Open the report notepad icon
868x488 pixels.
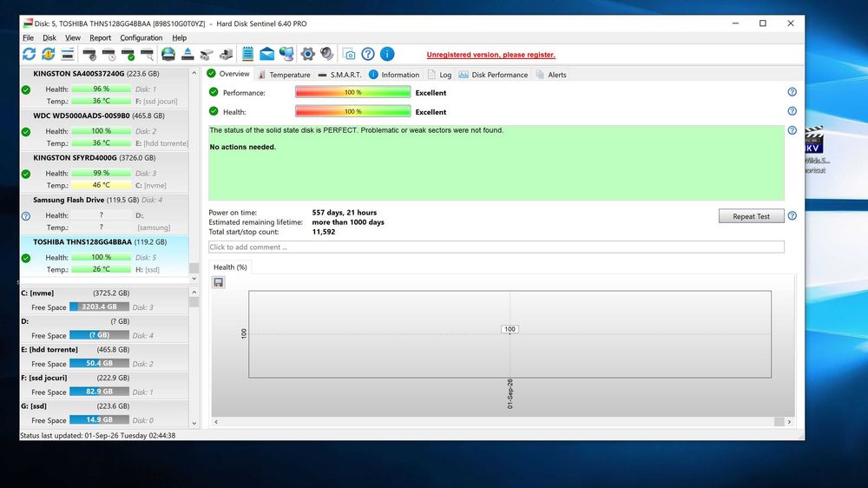coord(247,54)
